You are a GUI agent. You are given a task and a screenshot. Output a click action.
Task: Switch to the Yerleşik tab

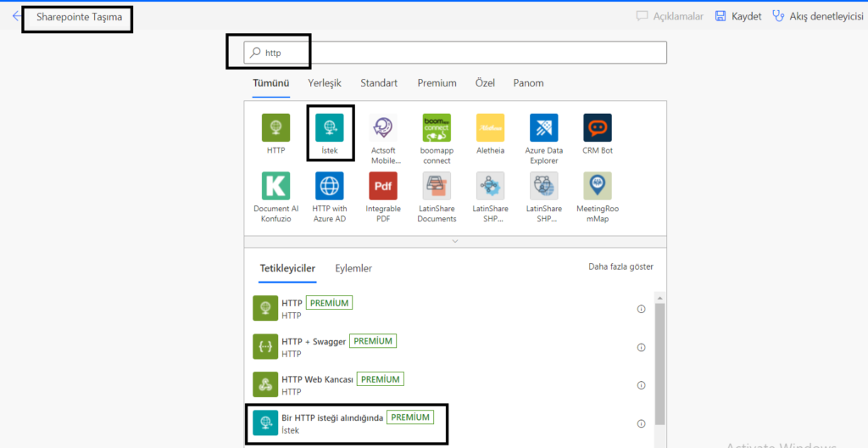[325, 83]
